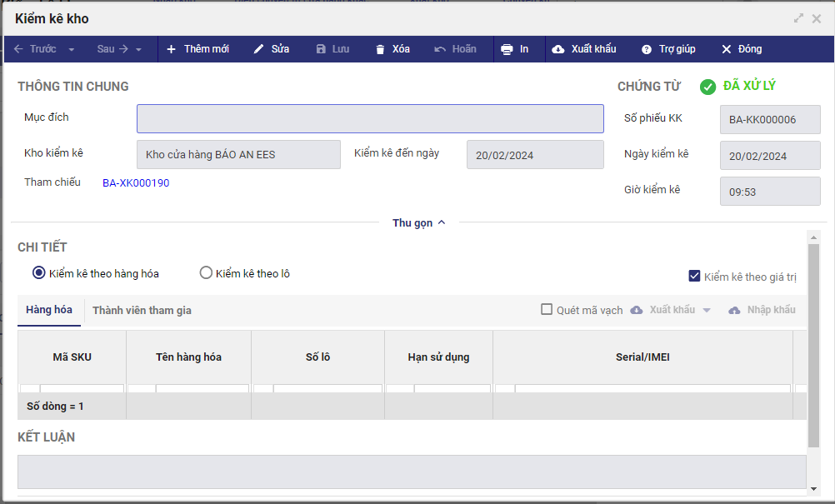Viewport: 835px width, 504px height.
Task: Click the detail Xuất khẩu cloud icon
Action: [637, 310]
